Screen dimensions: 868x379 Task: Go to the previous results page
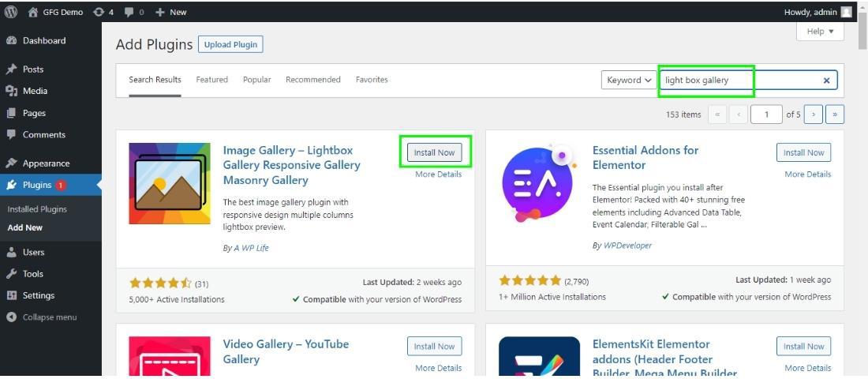point(739,114)
